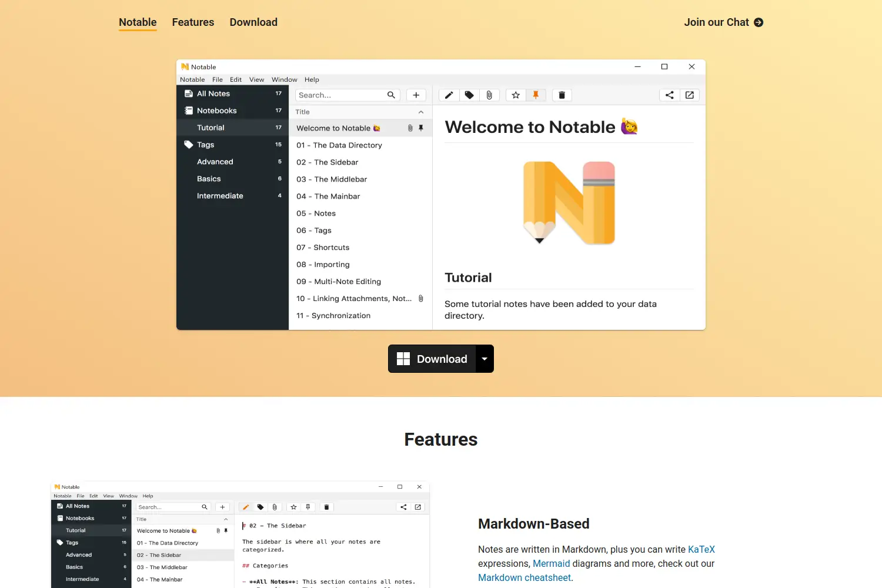Open the Mermaid link

[x=552, y=563]
